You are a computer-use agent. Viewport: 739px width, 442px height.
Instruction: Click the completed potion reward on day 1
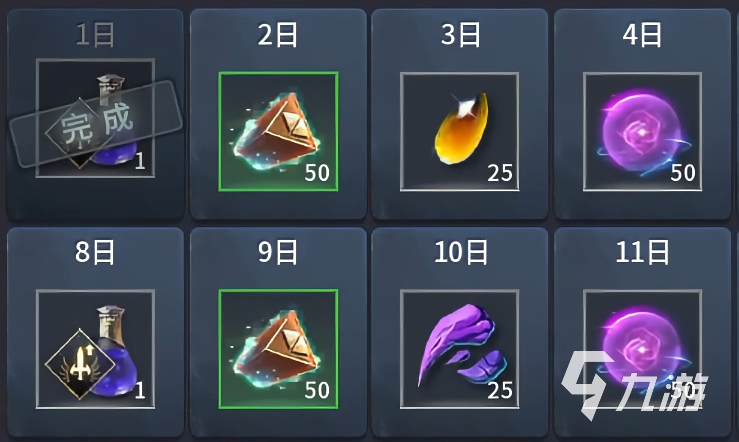(x=95, y=118)
